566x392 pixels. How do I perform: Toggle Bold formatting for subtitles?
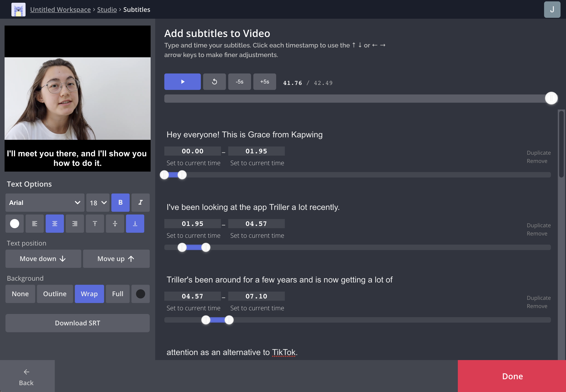coord(121,201)
